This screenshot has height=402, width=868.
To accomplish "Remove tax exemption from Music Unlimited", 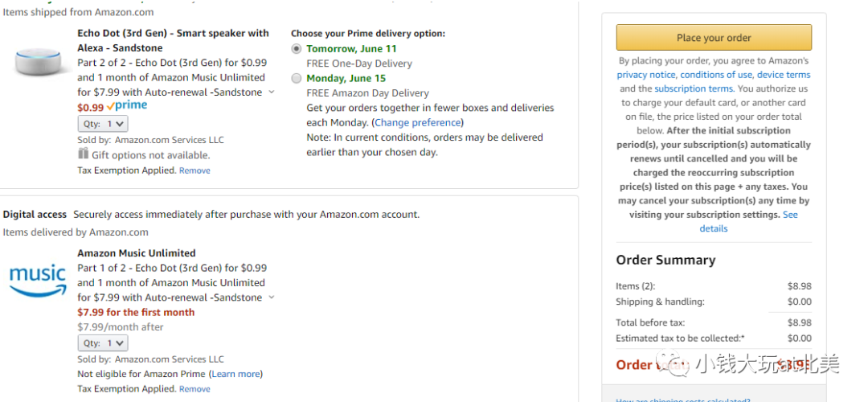I will (x=194, y=388).
